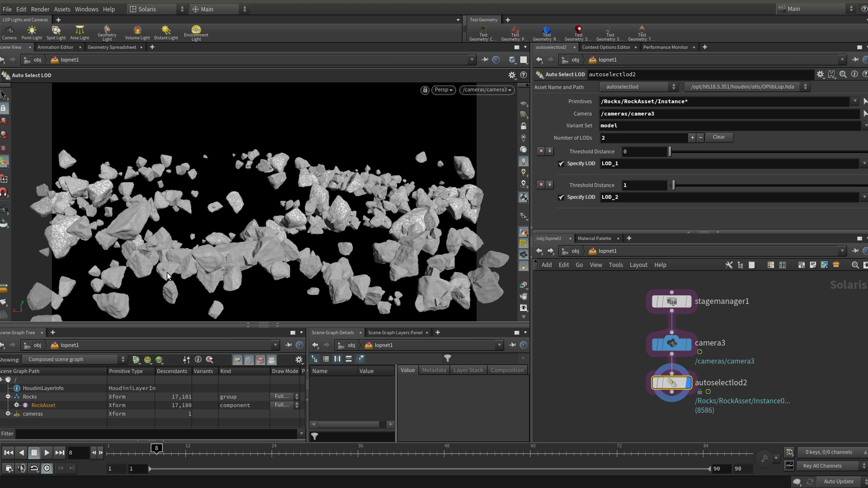Open the Composed scene graph dropdown
This screenshot has height=488, width=868.
[x=76, y=360]
